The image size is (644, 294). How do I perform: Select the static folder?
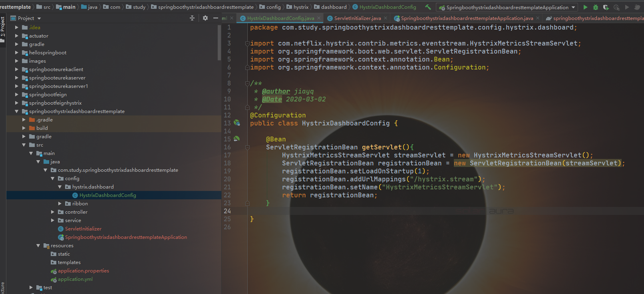click(x=64, y=254)
